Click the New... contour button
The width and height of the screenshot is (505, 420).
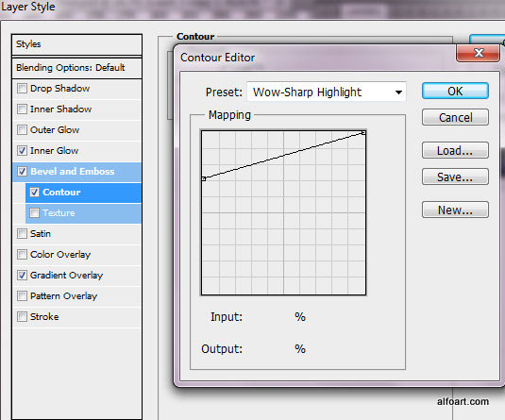(455, 210)
